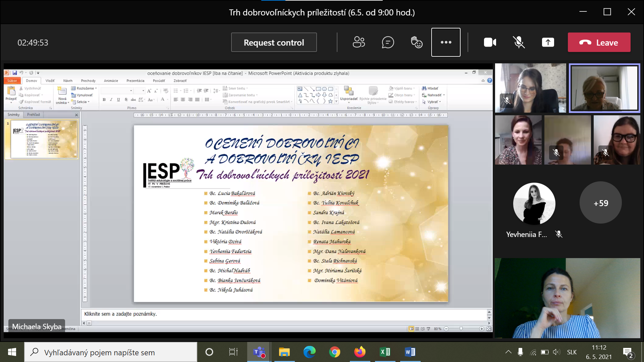Leave the meeting
The width and height of the screenshot is (644, 362).
599,42
